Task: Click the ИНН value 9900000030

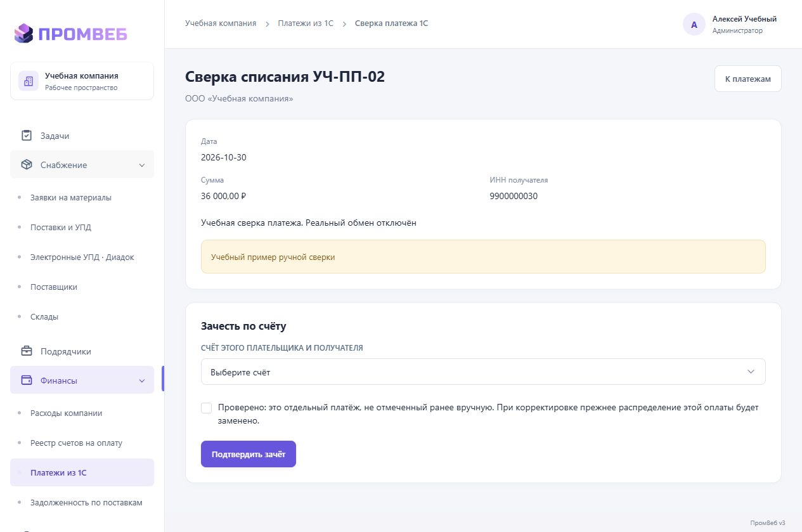Action: pos(514,196)
